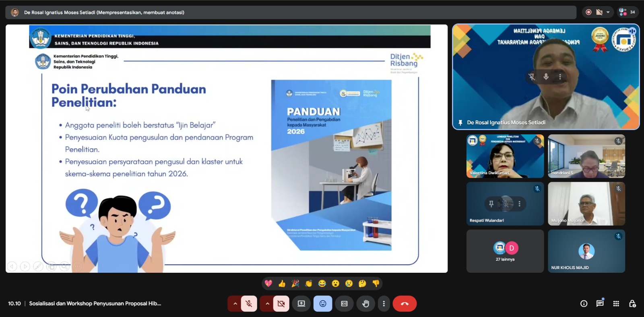644x317 pixels.
Task: Raise your hand in the meeting
Action: [365, 304]
